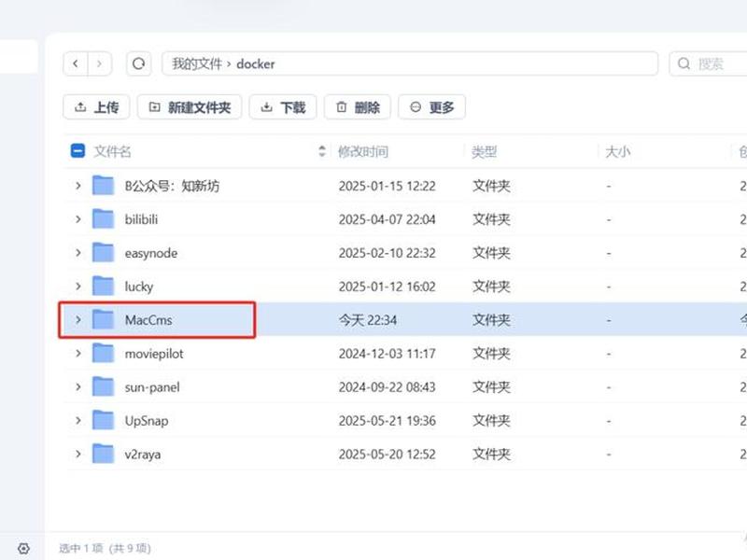The image size is (747, 560).
Task: Select the docker breadcrumb segment
Action: pyautogui.click(x=255, y=63)
